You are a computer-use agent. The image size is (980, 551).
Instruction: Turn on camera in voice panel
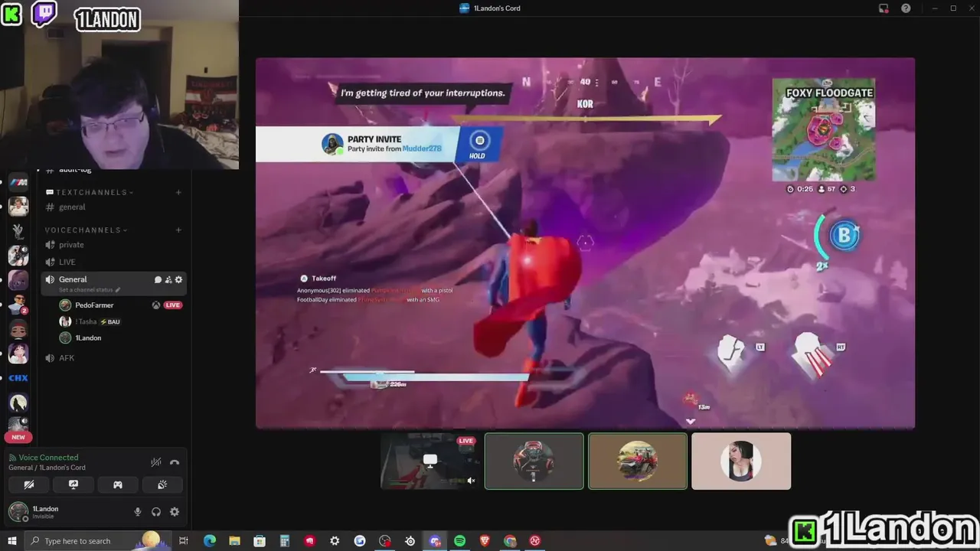[29, 484]
